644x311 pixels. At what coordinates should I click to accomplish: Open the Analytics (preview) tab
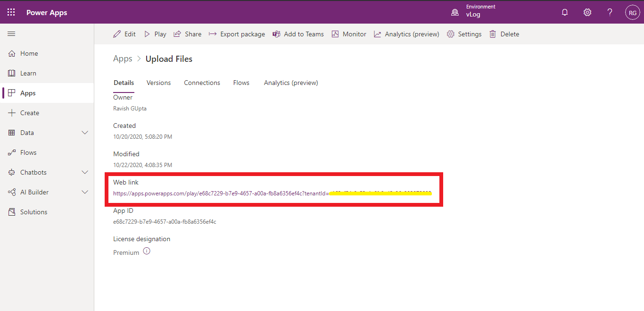point(291,83)
